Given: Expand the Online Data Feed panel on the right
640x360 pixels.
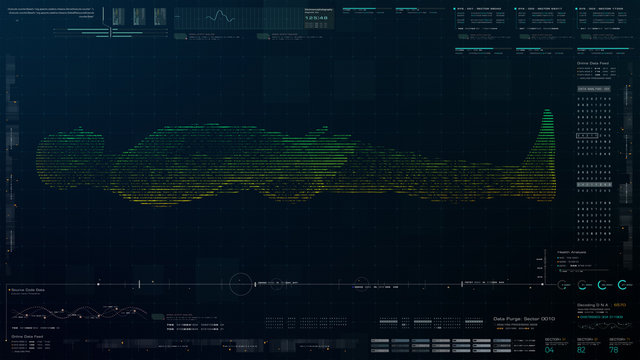Looking at the screenshot, I should pyautogui.click(x=593, y=63).
